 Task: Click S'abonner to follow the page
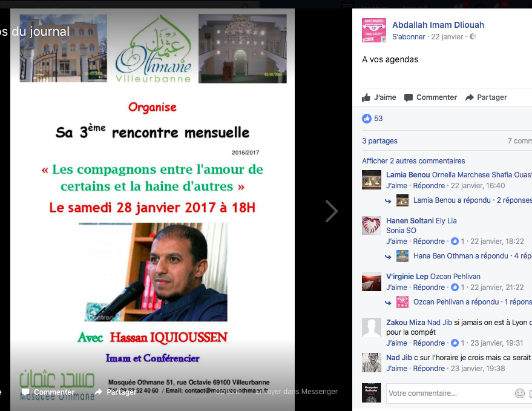[x=409, y=37]
